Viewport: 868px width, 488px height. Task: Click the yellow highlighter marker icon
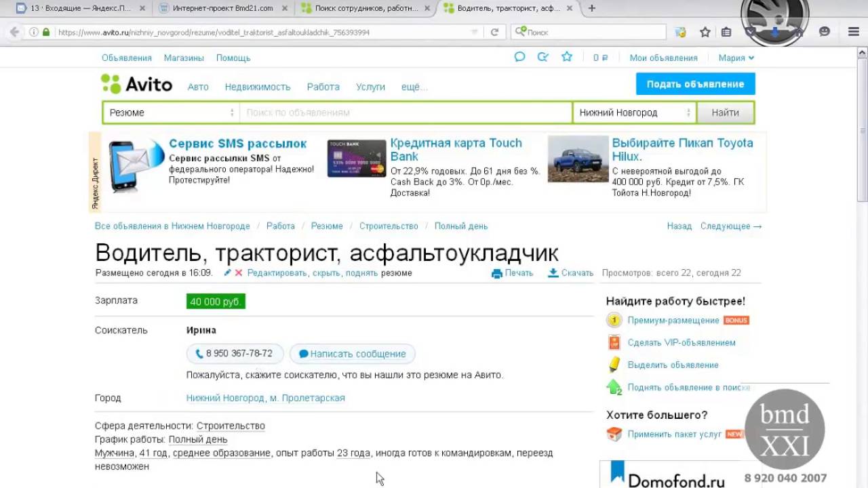(x=614, y=365)
